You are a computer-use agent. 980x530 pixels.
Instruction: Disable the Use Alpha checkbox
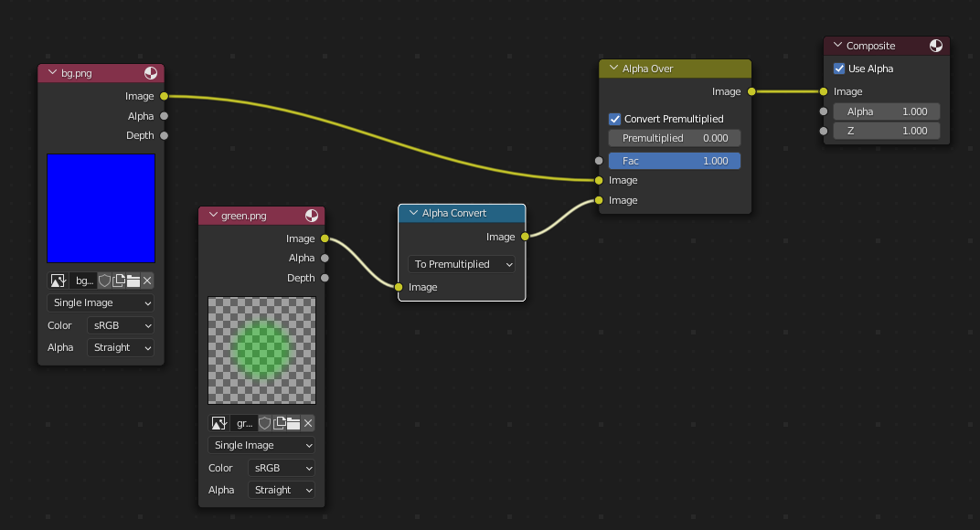pos(839,69)
